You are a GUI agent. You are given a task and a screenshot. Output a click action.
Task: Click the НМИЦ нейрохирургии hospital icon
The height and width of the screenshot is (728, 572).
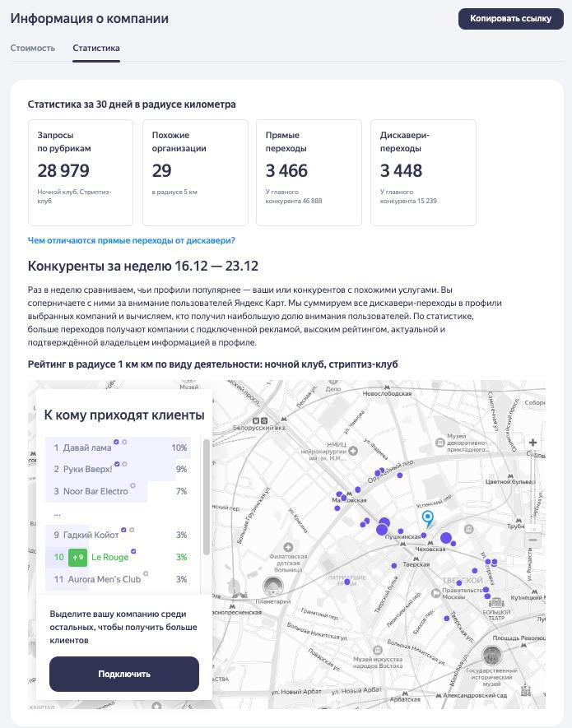pos(353,450)
